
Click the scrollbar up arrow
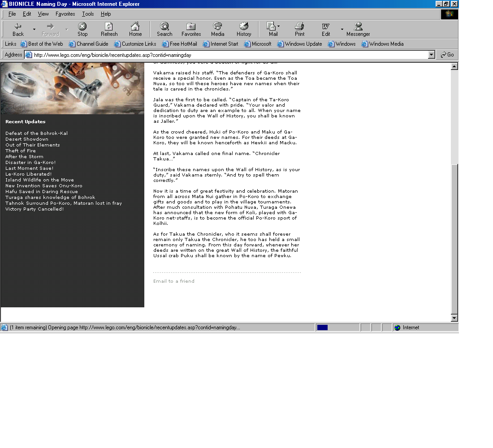pos(454,66)
